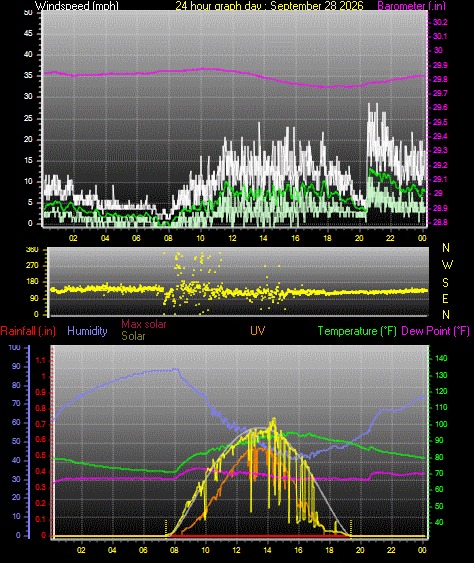Click the Solar legend label

click(x=133, y=336)
